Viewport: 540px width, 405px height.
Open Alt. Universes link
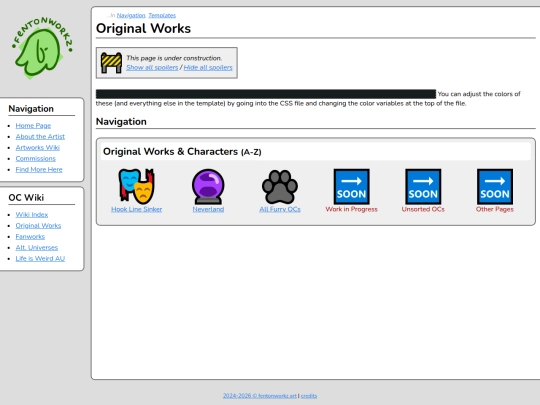[x=37, y=248]
